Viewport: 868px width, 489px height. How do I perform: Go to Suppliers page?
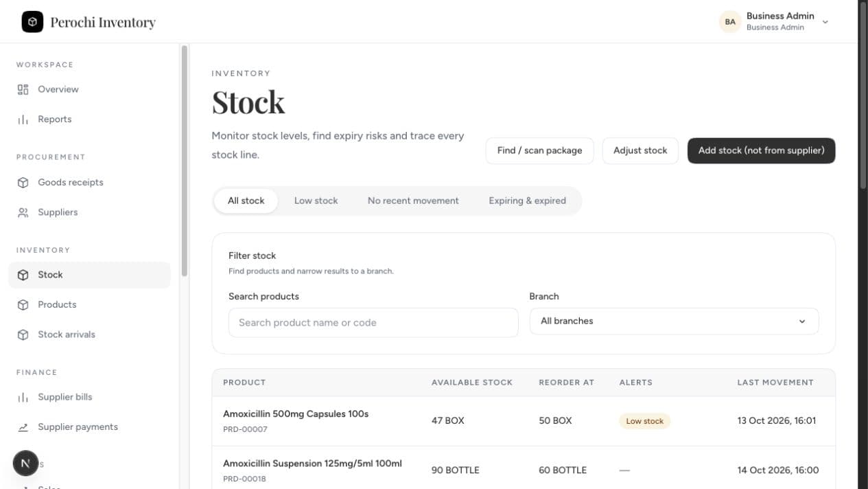[89, 212]
